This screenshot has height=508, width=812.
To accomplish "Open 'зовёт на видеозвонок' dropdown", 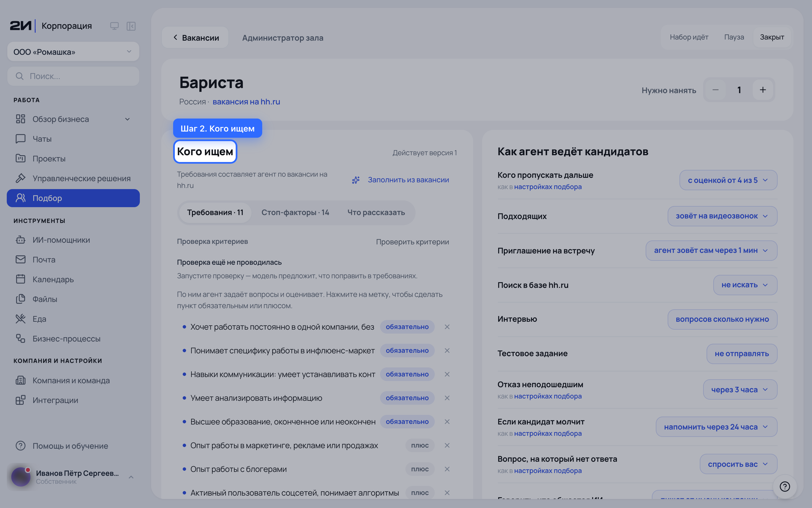I will (722, 216).
